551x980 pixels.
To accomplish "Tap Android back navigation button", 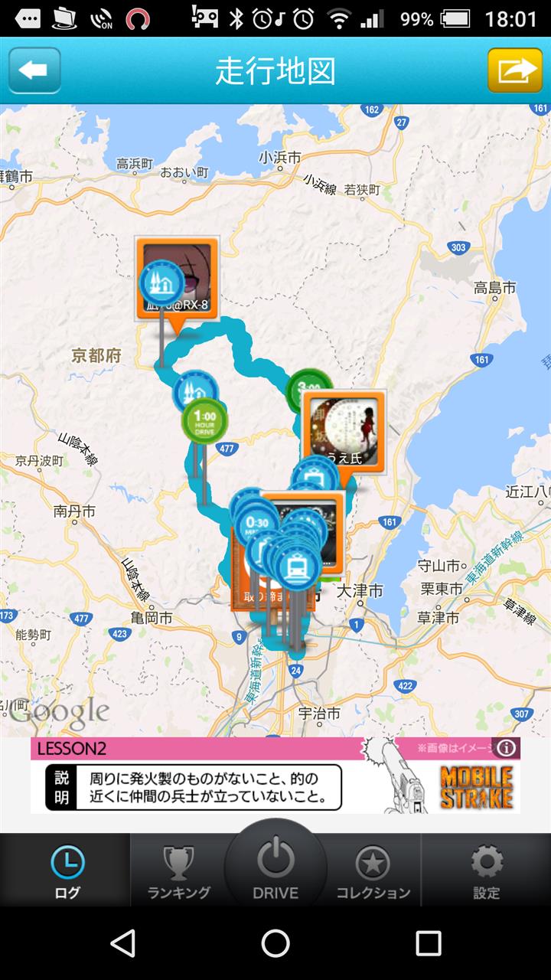I will coord(123,943).
